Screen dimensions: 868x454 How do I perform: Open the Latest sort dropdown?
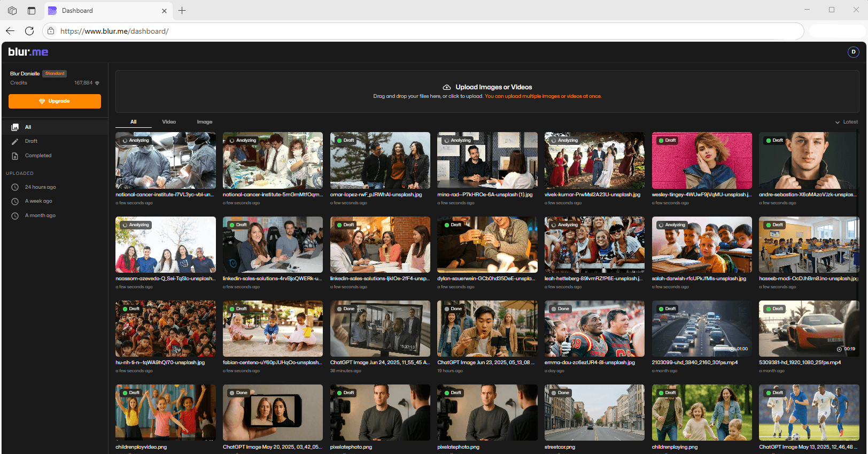[x=847, y=122]
